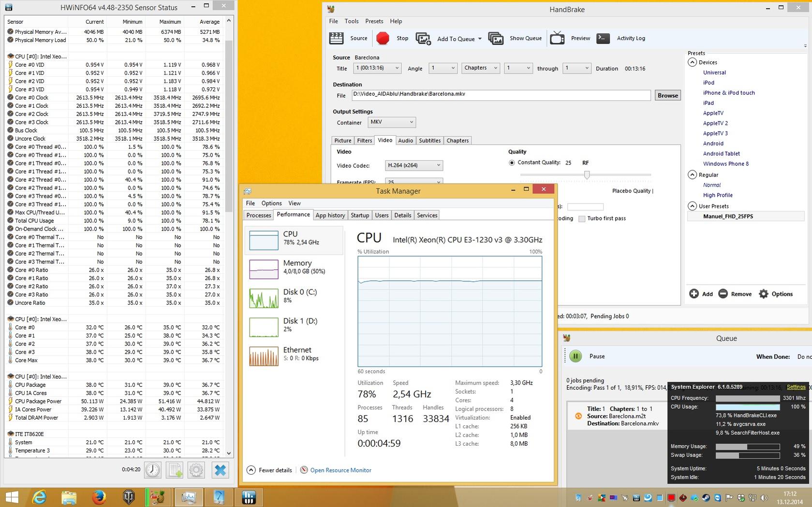
Task: Open the Video Codec dropdown
Action: click(x=413, y=165)
